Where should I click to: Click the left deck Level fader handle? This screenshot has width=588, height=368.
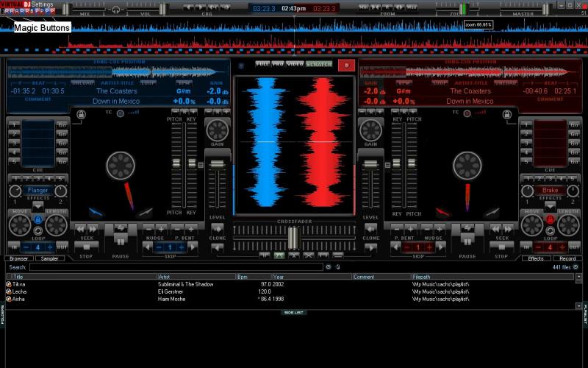point(217,164)
